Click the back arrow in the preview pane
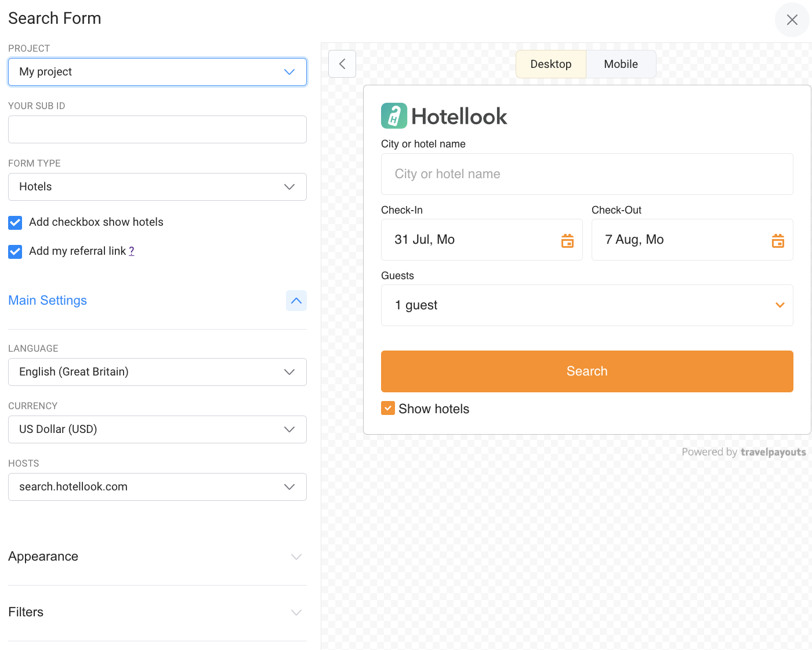 (342, 64)
